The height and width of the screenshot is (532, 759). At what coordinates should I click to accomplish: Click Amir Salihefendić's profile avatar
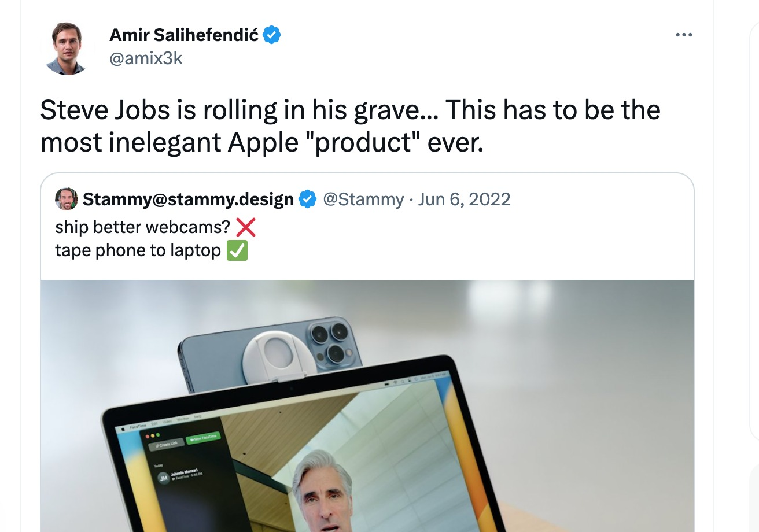point(67,49)
